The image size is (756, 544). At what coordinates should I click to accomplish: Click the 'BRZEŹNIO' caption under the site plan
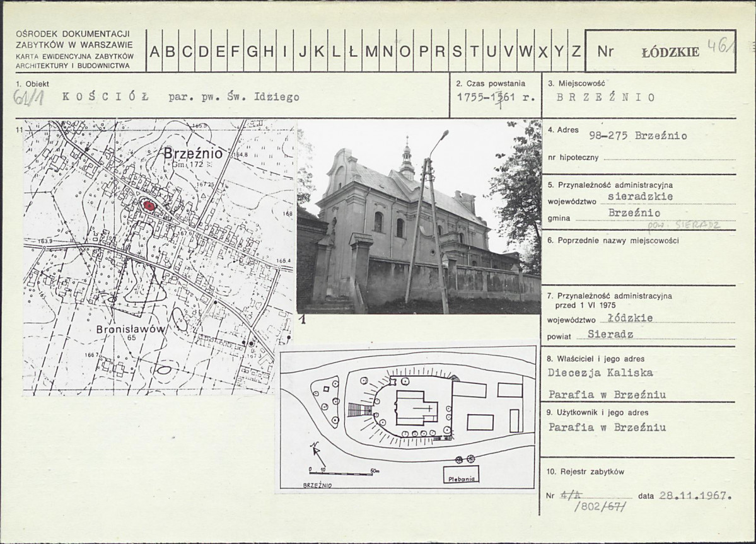(318, 485)
